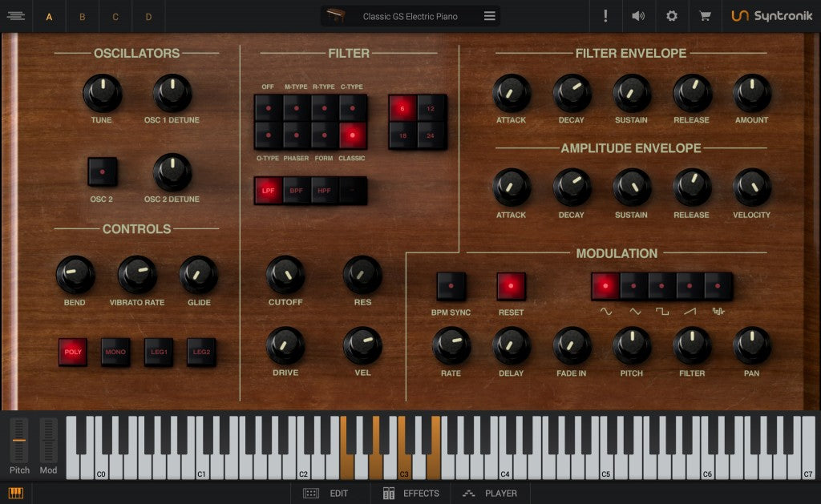This screenshot has width=821, height=504.
Task: Select part B tab
Action: coord(83,16)
